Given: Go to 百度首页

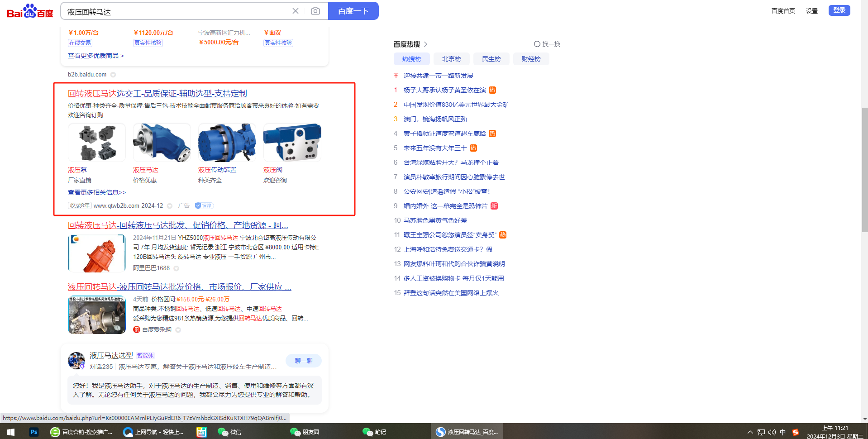Looking at the screenshot, I should (783, 11).
